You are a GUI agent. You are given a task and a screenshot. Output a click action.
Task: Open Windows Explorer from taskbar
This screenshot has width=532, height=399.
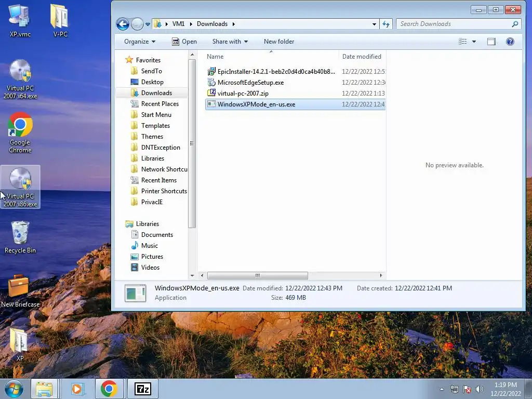(x=45, y=389)
